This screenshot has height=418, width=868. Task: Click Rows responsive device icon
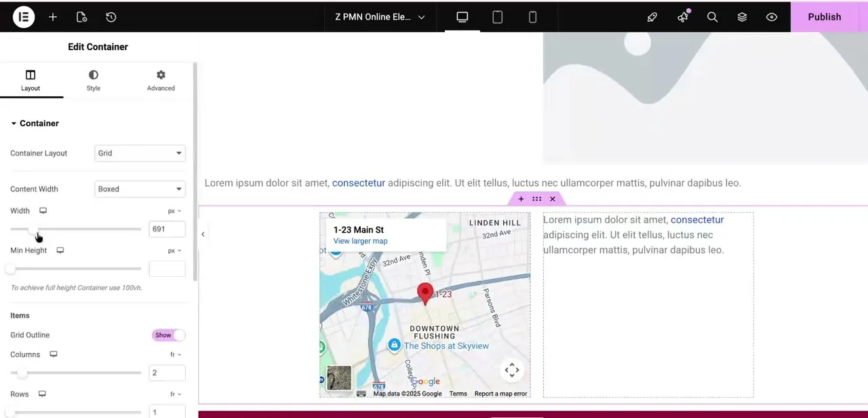(42, 394)
